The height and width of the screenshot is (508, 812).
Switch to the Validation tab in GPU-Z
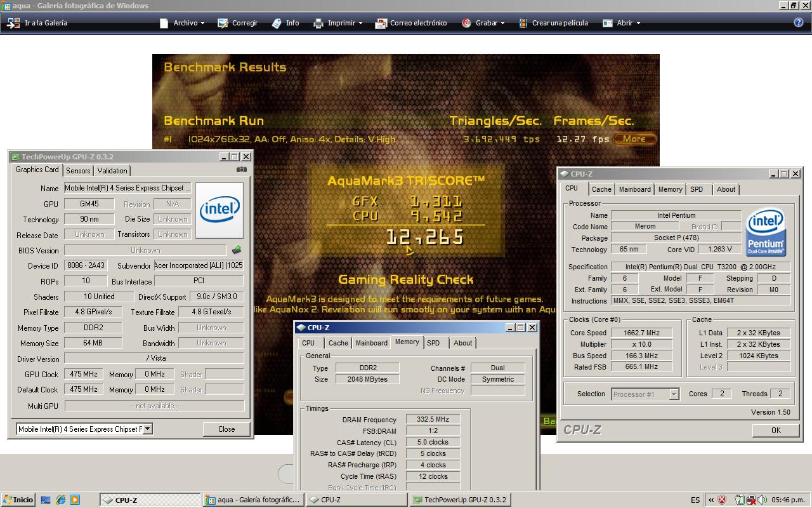(x=112, y=170)
